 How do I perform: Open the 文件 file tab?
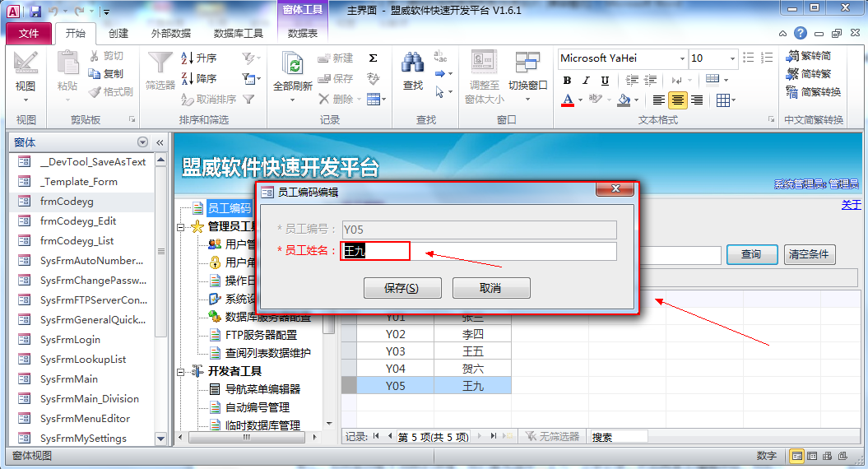click(29, 34)
